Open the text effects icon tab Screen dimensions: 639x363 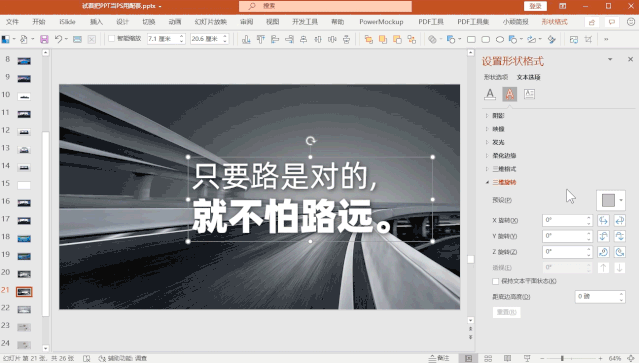point(509,94)
